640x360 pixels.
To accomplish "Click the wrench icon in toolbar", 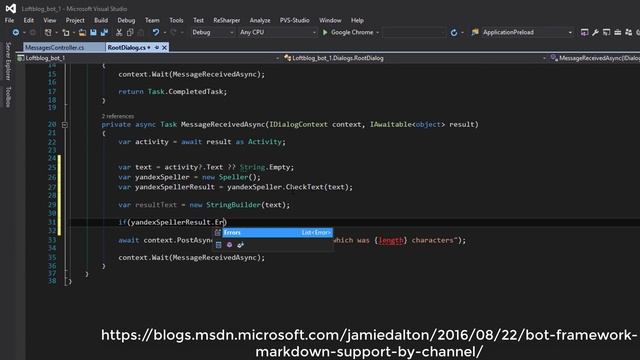I will click(x=596, y=32).
